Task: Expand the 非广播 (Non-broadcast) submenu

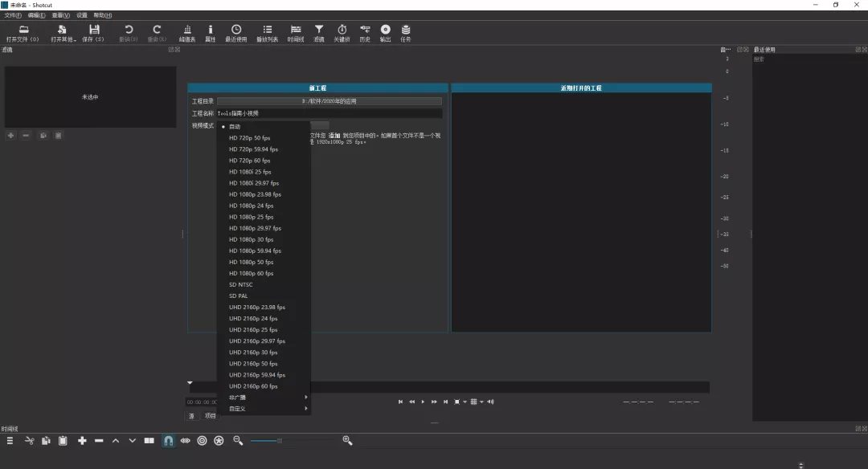Action: pyautogui.click(x=264, y=397)
